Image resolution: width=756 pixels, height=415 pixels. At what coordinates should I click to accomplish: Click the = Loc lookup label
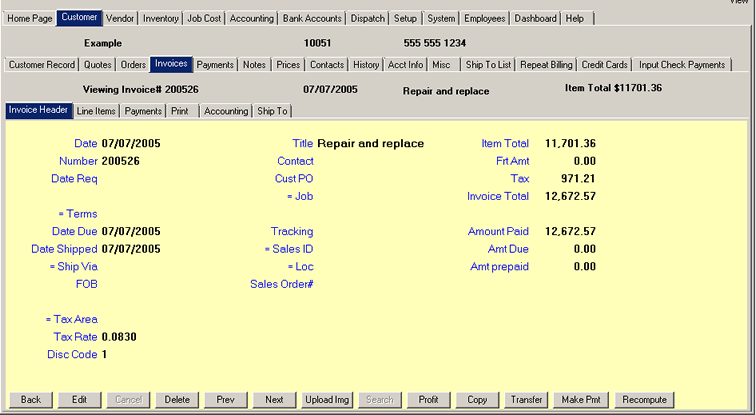tap(300, 267)
